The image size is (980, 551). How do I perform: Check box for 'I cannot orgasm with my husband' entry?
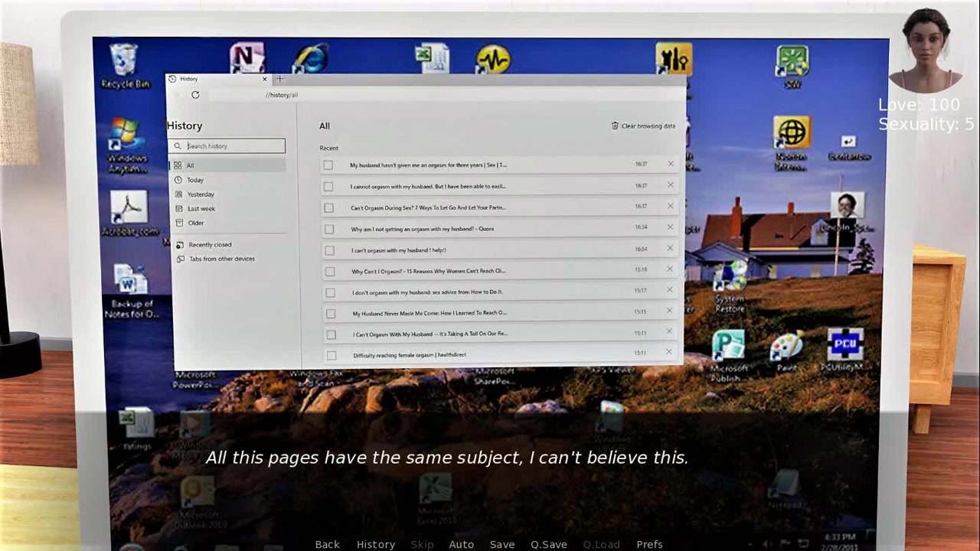coord(328,187)
